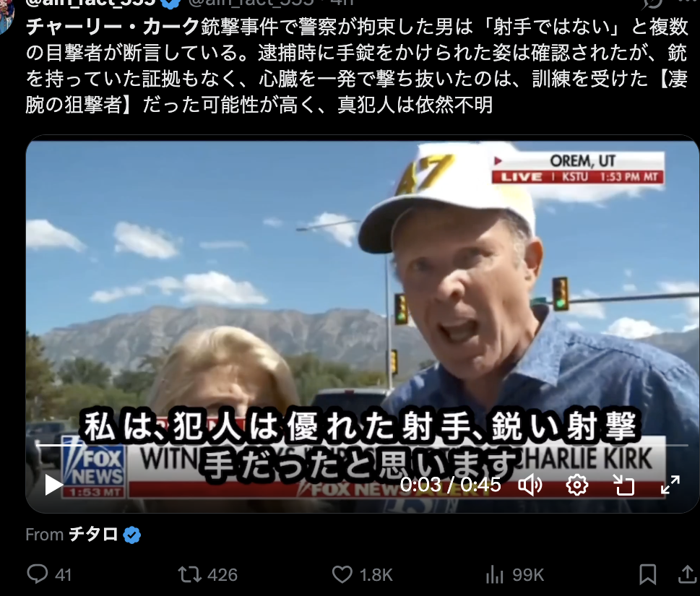Open チタロ's profile from video source
Image resolution: width=700 pixels, height=596 pixels.
pos(93,535)
